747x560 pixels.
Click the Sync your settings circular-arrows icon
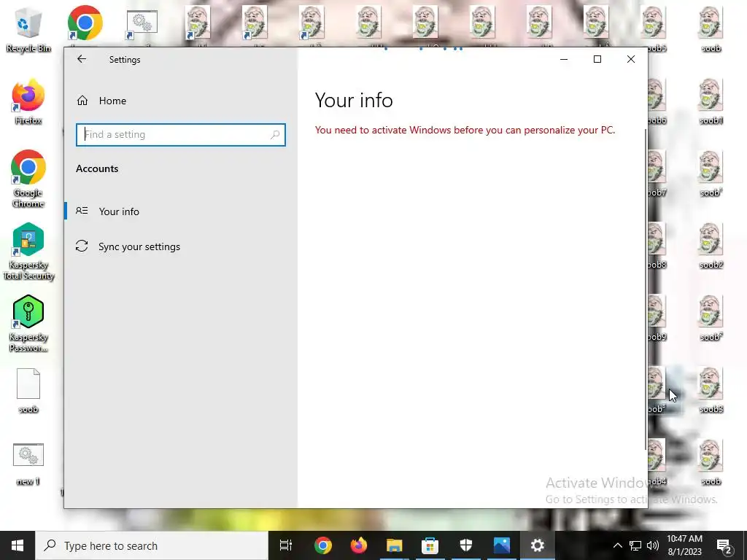click(82, 246)
